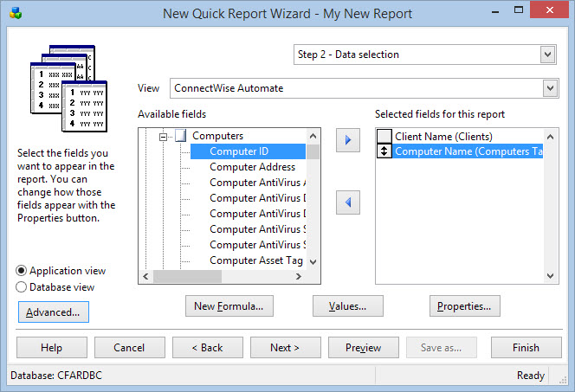The width and height of the screenshot is (575, 392).
Task: Click the available fields horizontal scrollbar thumb
Action: (187, 276)
